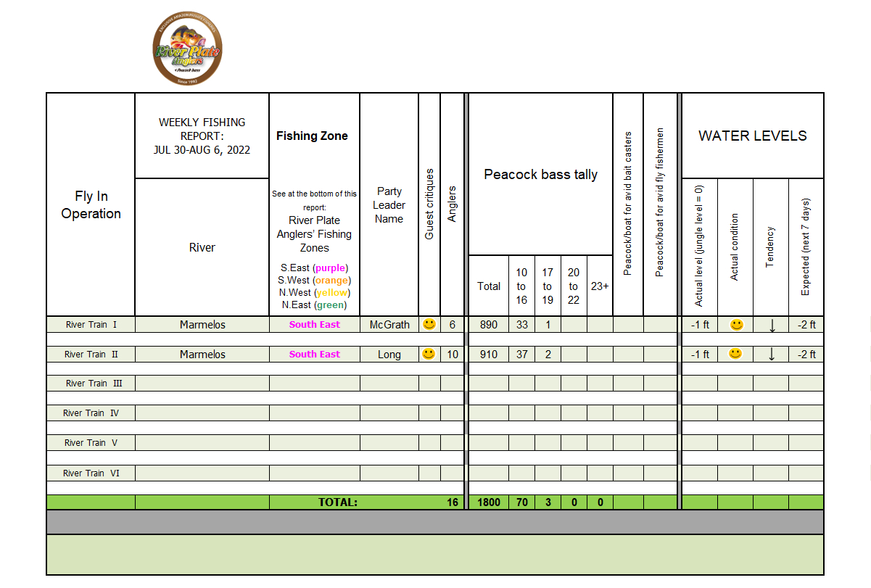Click the River Plate Anglers logo
The width and height of the screenshot is (871, 588).
point(187,51)
